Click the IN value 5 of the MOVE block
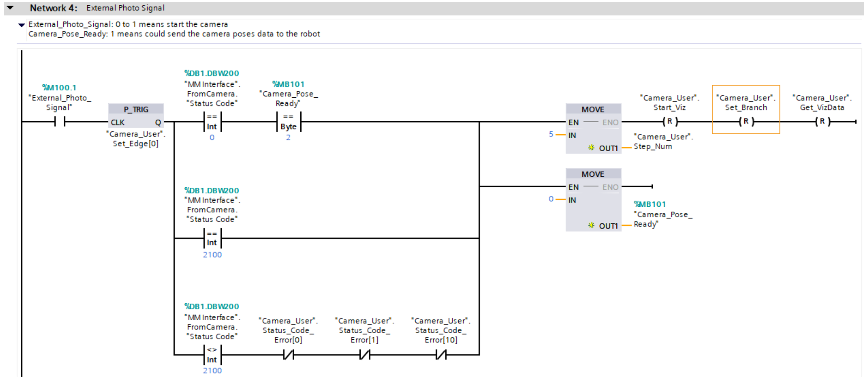 (x=551, y=134)
